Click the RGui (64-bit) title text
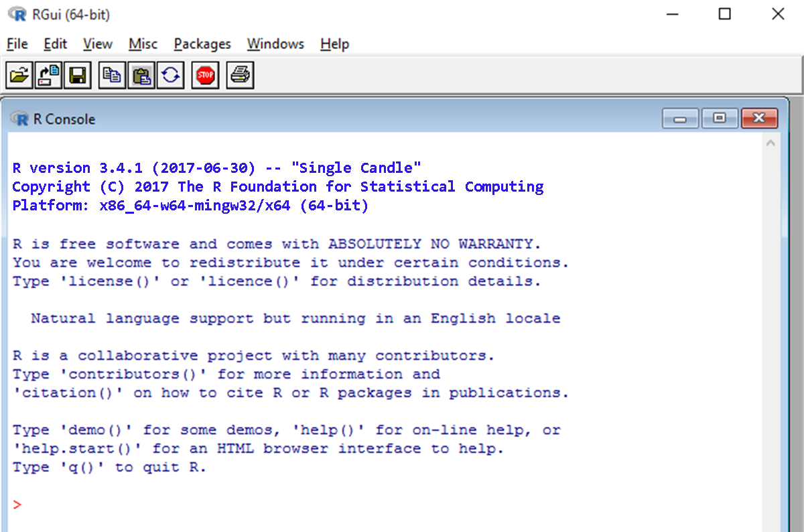 [x=71, y=14]
